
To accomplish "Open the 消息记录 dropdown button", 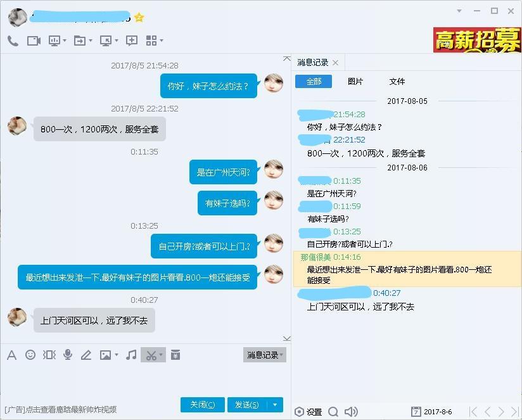I will coord(265,355).
